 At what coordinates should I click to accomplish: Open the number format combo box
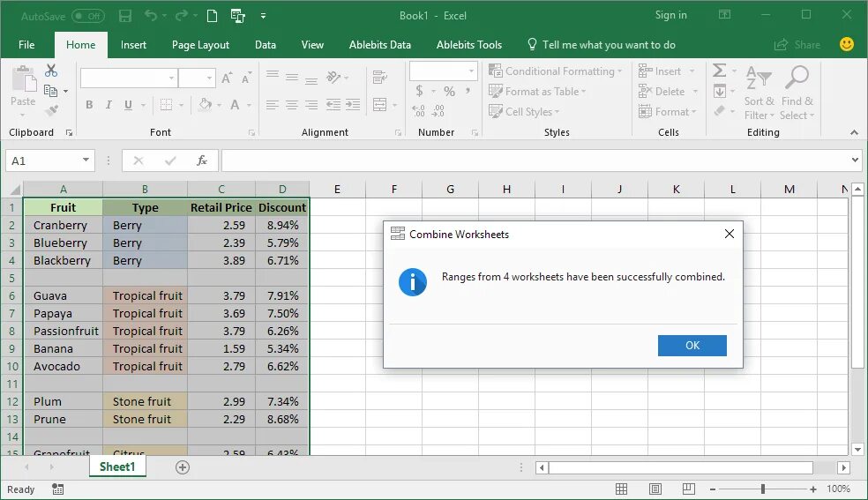[443, 71]
